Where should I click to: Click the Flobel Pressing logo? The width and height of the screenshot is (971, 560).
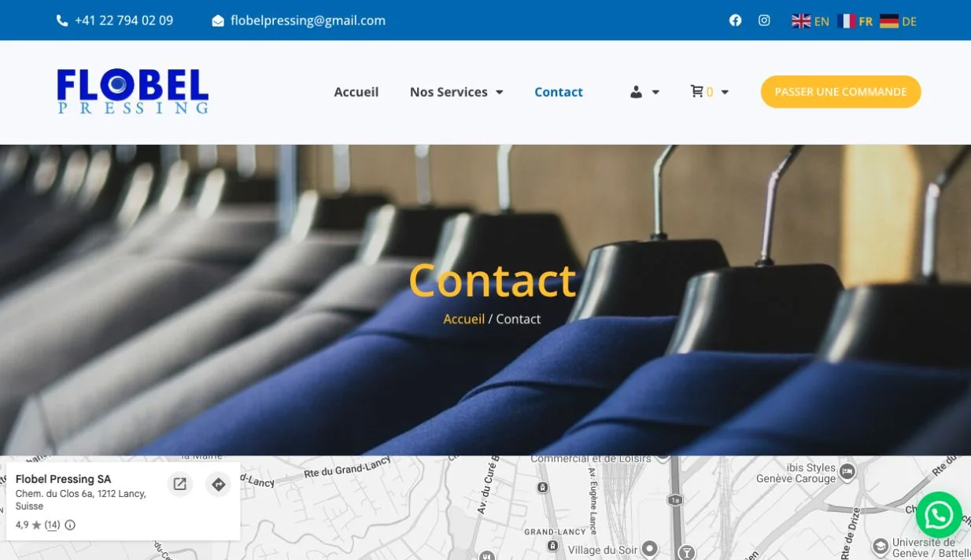click(133, 92)
